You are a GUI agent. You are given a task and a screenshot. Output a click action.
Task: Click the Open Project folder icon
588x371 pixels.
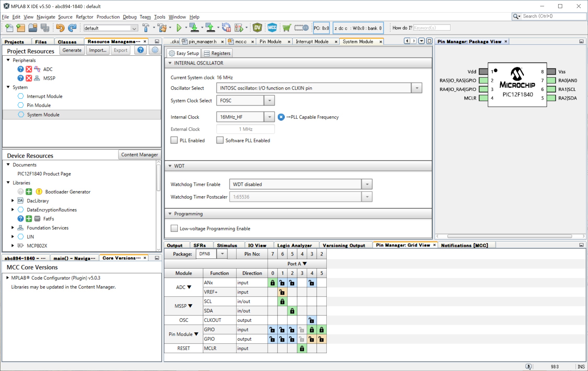point(33,28)
